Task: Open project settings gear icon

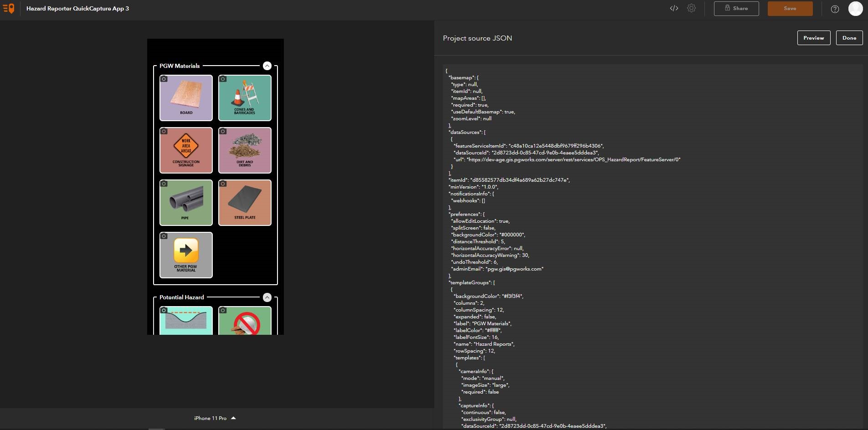Action: click(x=691, y=8)
